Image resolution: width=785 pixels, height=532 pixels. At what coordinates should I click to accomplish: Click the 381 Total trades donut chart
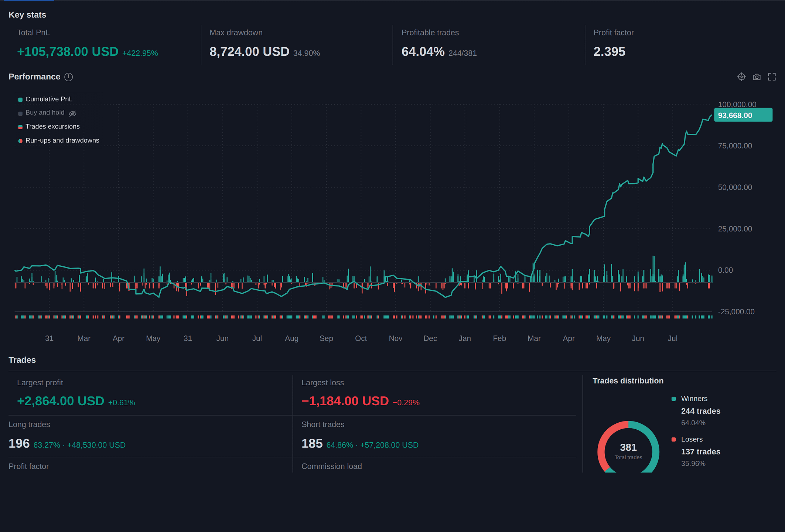point(628,448)
